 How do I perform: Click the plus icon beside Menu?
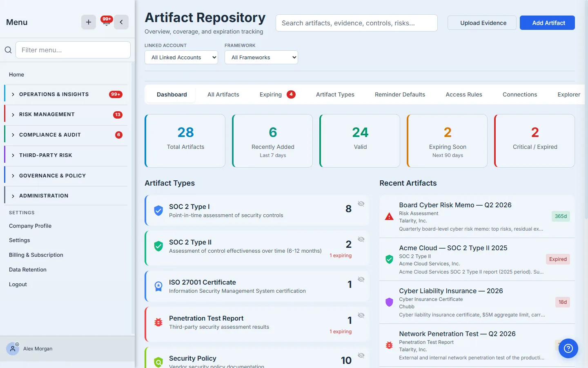pos(89,22)
